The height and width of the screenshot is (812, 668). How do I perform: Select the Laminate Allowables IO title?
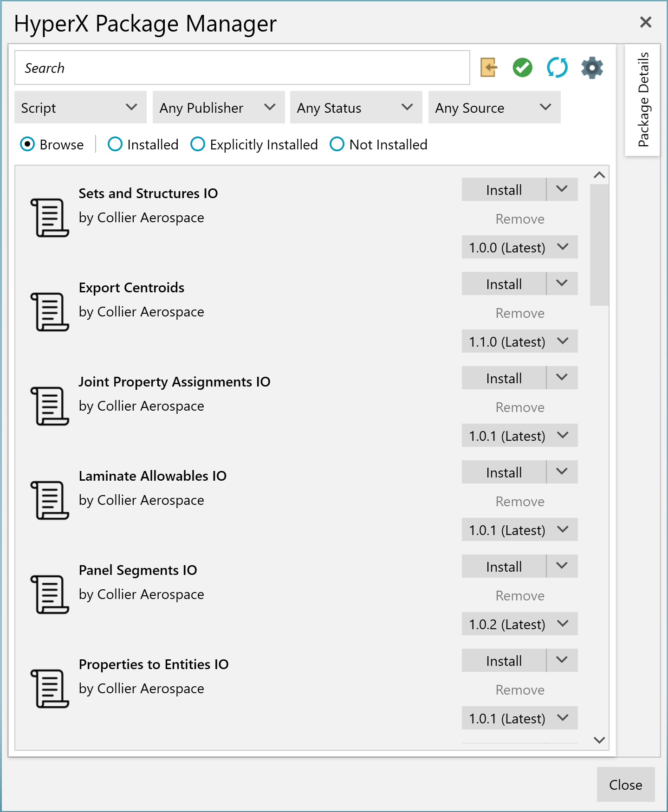pos(153,476)
